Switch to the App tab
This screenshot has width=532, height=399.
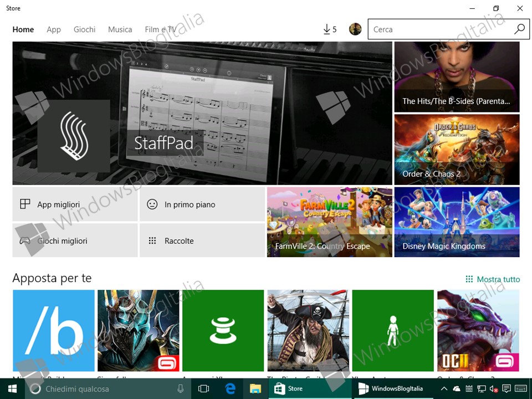[x=54, y=29]
